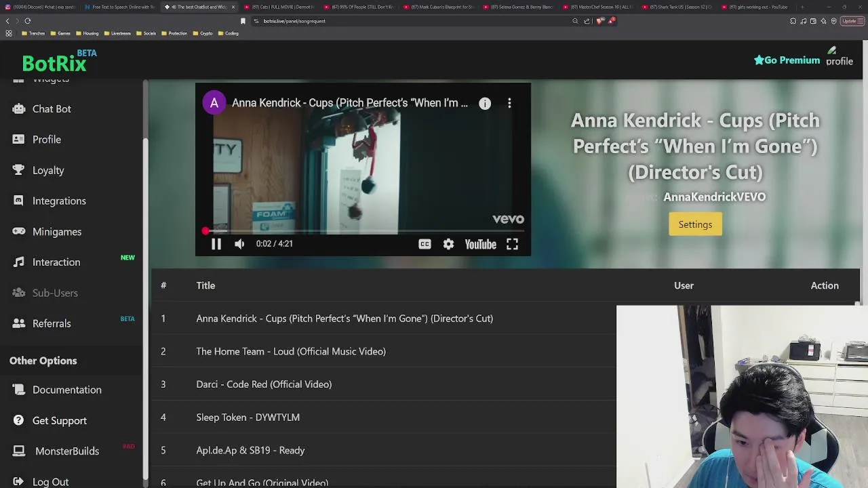Open the Get Support link

(x=60, y=421)
